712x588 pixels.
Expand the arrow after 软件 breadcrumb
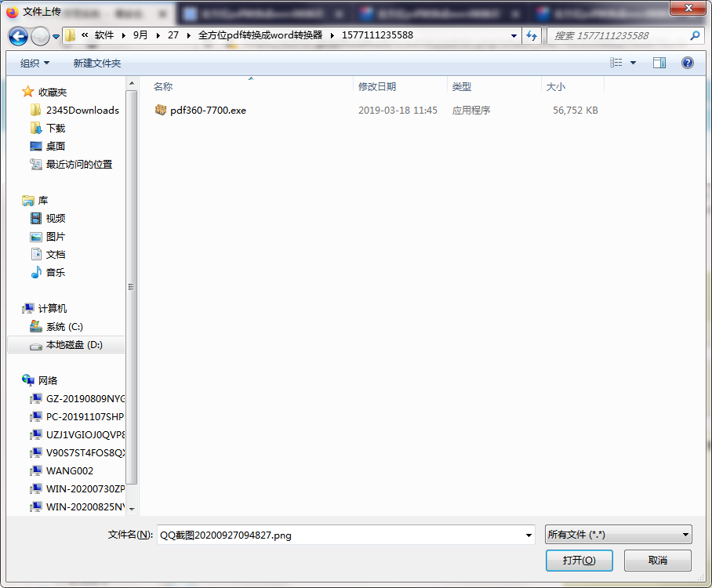[x=124, y=35]
